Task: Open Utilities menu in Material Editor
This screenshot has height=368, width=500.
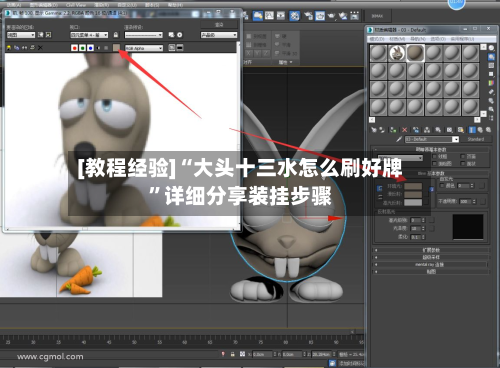Action: (462, 39)
